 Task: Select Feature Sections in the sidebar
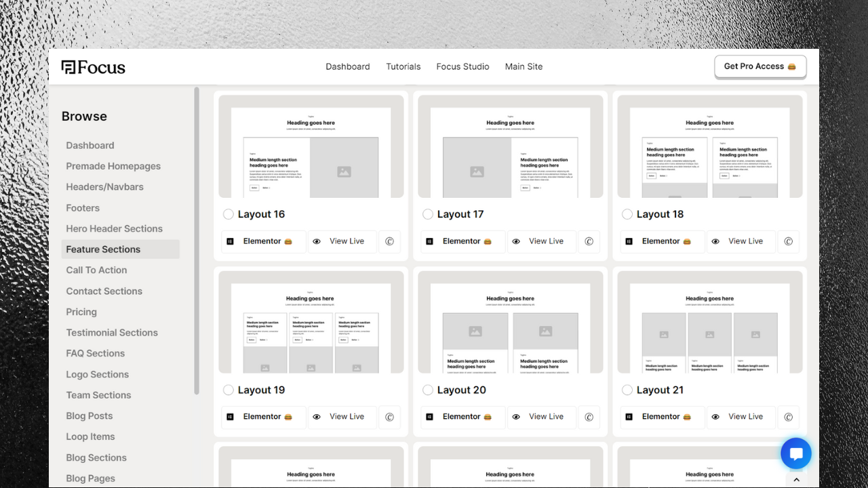point(121,249)
